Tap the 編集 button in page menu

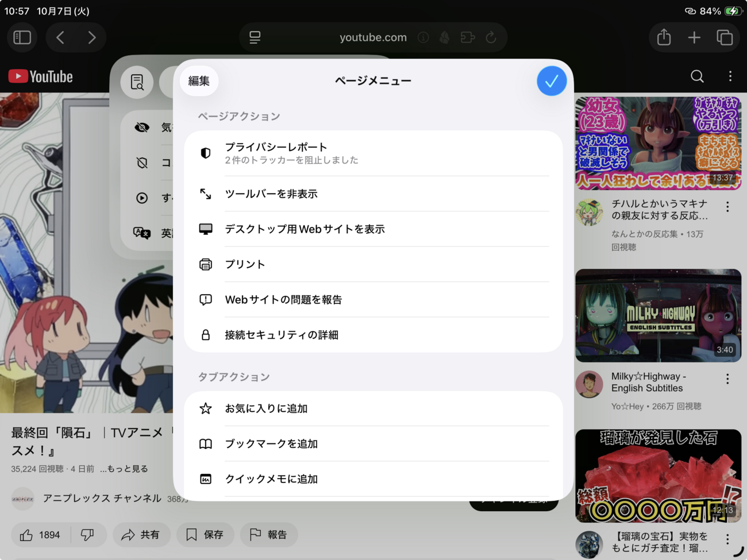click(x=199, y=81)
